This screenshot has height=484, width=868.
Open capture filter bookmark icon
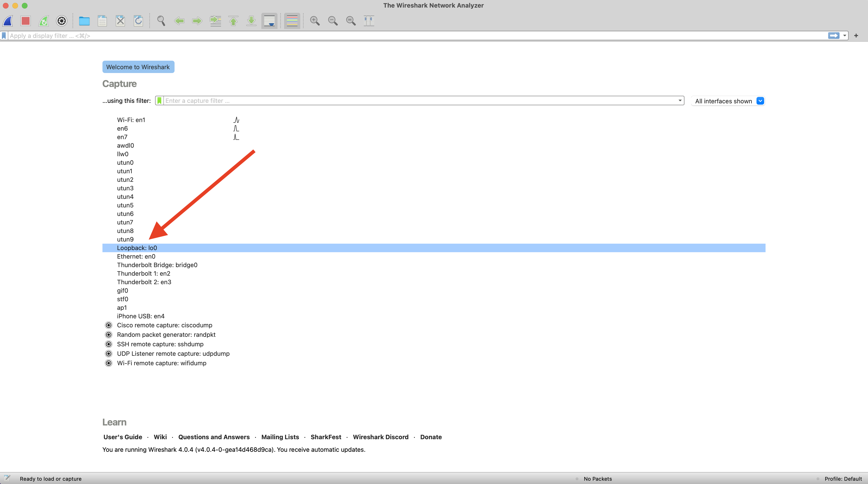(159, 101)
